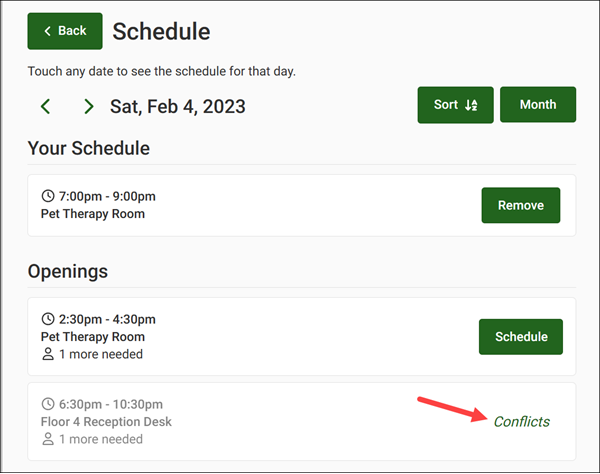The image size is (600, 474).
Task: Select the 2:30pm - 4:30pm opening time
Action: click(105, 319)
